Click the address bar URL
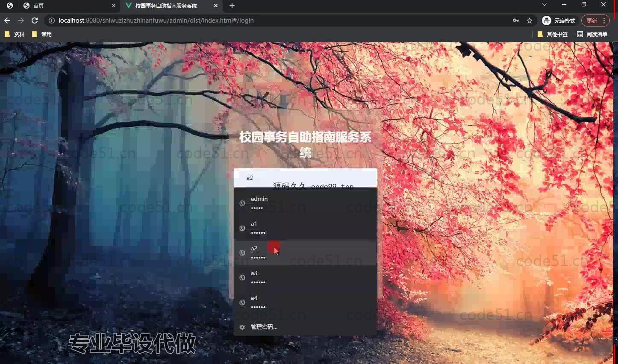 click(x=156, y=21)
